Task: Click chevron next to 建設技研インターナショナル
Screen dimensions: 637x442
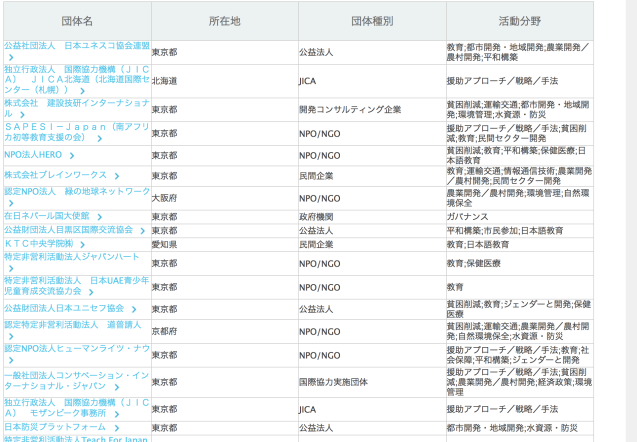Action: click(22, 115)
